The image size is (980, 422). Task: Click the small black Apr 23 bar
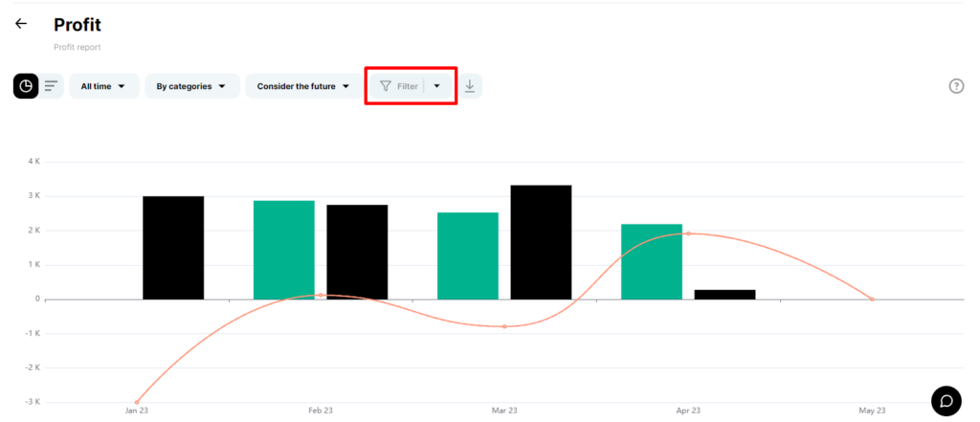pyautogui.click(x=724, y=295)
